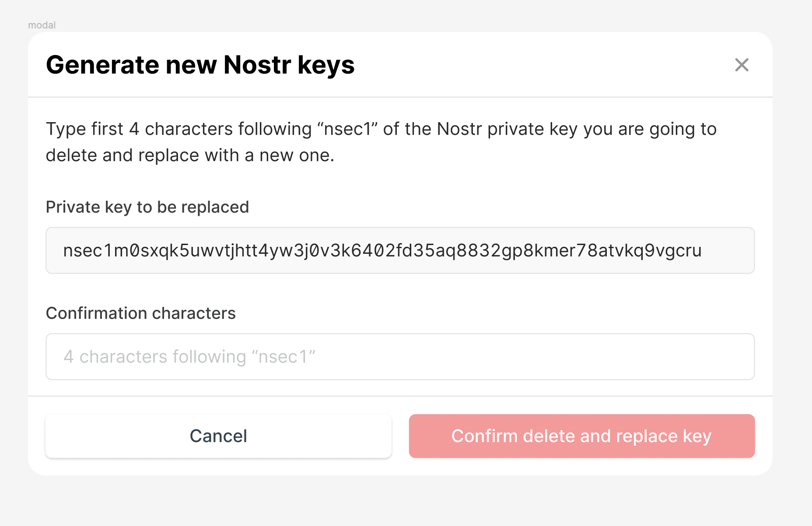Close the Generate new Nostr keys dialog
The height and width of the screenshot is (526, 812).
[742, 65]
